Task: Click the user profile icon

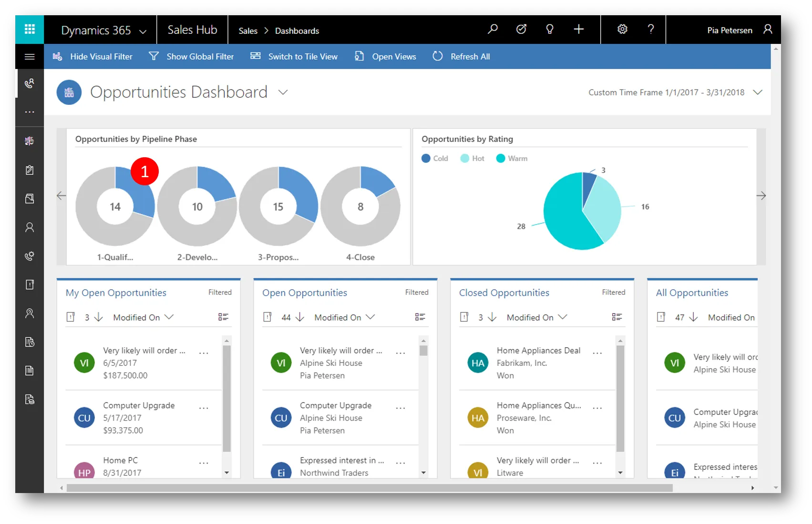Action: 768,30
